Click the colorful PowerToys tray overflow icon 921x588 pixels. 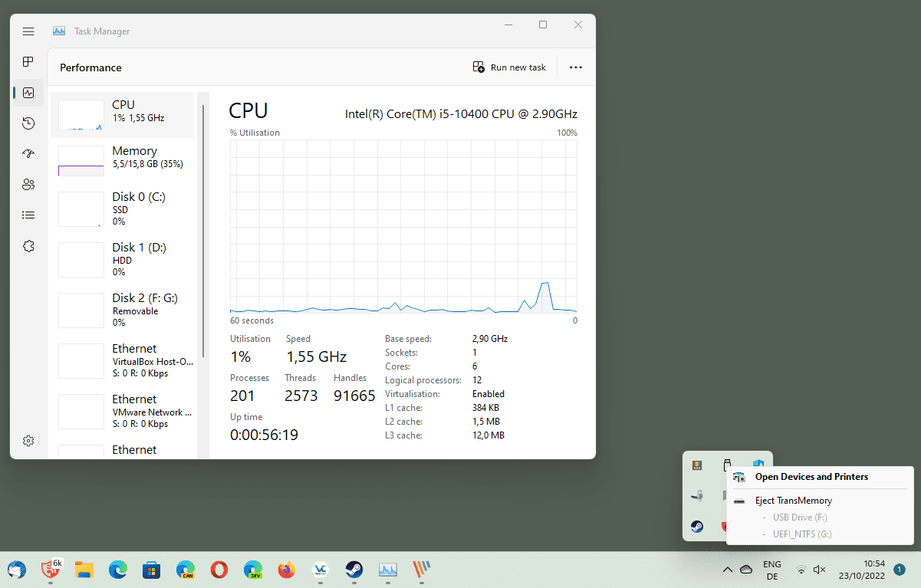pyautogui.click(x=697, y=465)
